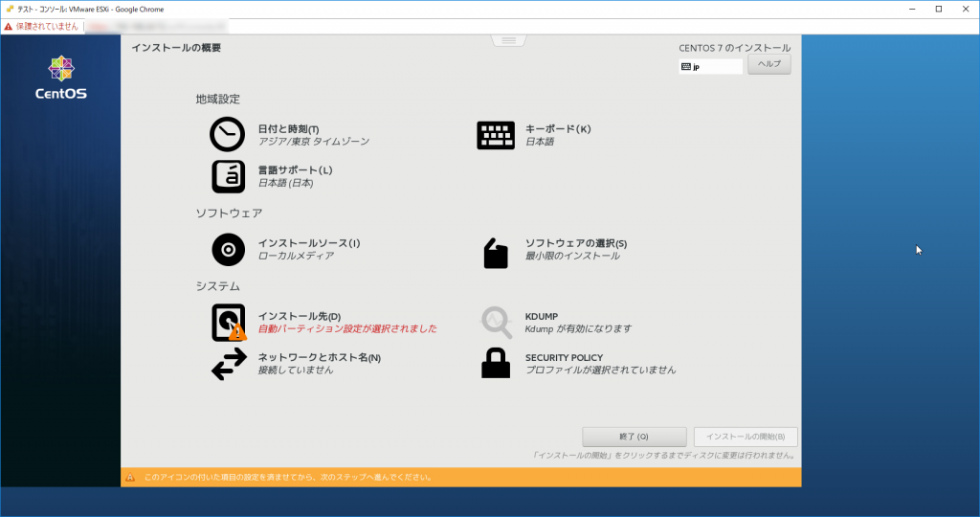Click the CentOS logo in sidebar
The height and width of the screenshot is (517, 980).
click(x=60, y=78)
